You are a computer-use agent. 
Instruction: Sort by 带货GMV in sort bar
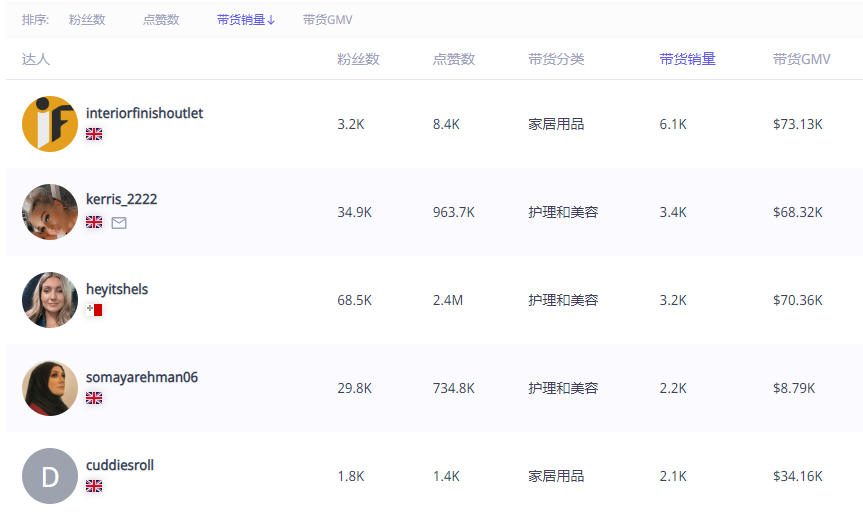tap(327, 20)
